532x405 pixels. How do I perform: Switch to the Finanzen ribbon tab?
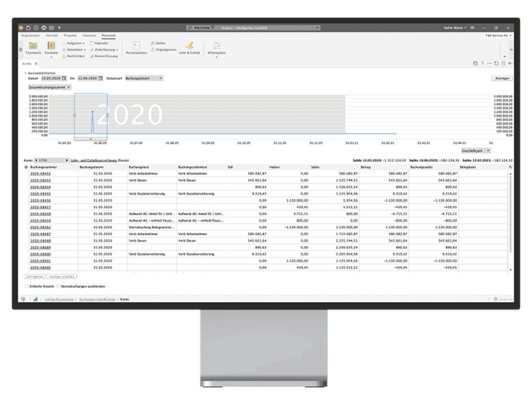pos(88,35)
